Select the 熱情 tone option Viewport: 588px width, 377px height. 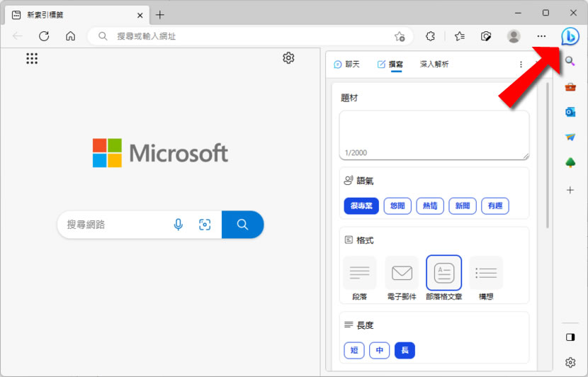(x=430, y=206)
